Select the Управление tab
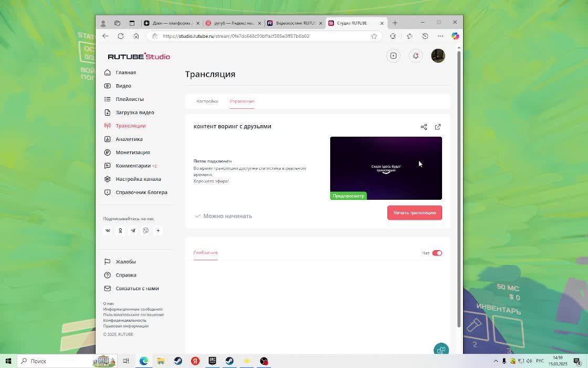Viewport: 588px width, 368px height. (242, 101)
